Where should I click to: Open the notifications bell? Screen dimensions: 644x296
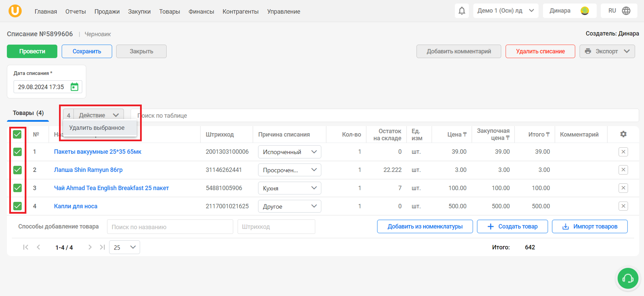(x=462, y=11)
